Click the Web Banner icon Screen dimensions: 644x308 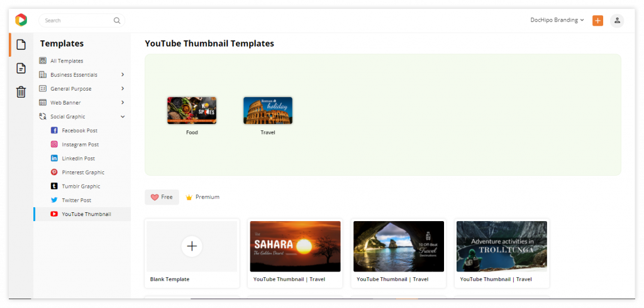click(x=43, y=103)
